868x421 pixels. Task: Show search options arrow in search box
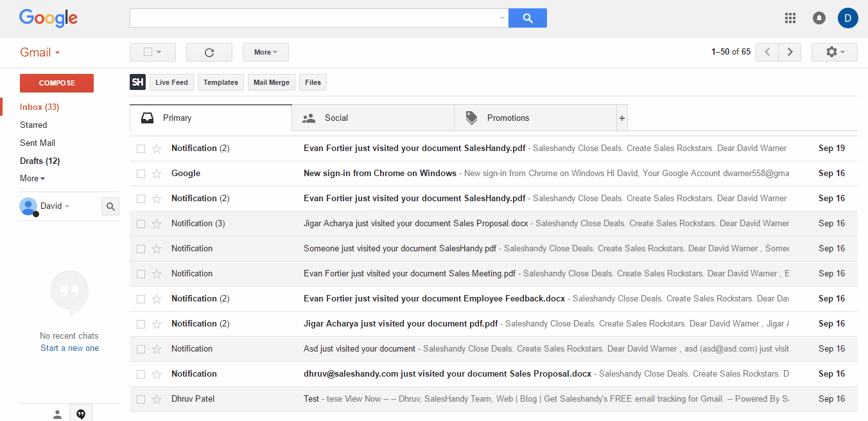tap(502, 18)
